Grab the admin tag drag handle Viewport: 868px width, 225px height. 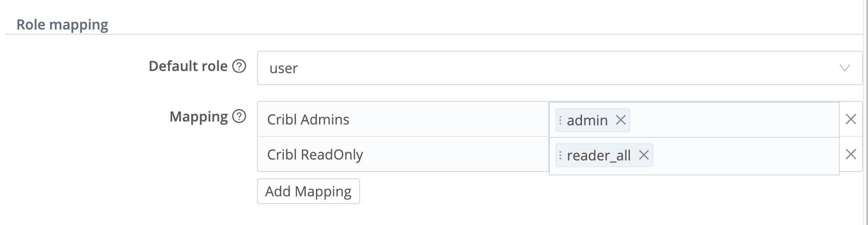pyautogui.click(x=560, y=120)
